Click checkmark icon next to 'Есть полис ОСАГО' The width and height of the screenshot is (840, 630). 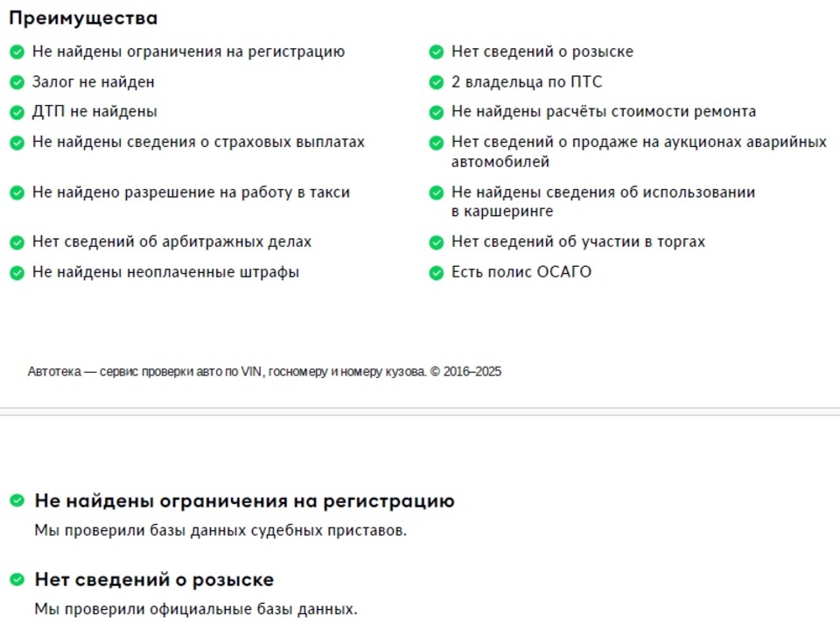point(437,273)
